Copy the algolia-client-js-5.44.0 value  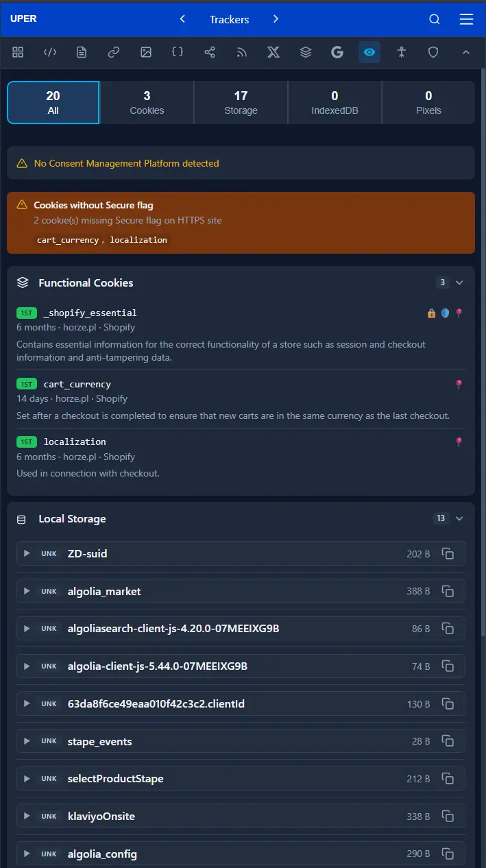pos(448,666)
